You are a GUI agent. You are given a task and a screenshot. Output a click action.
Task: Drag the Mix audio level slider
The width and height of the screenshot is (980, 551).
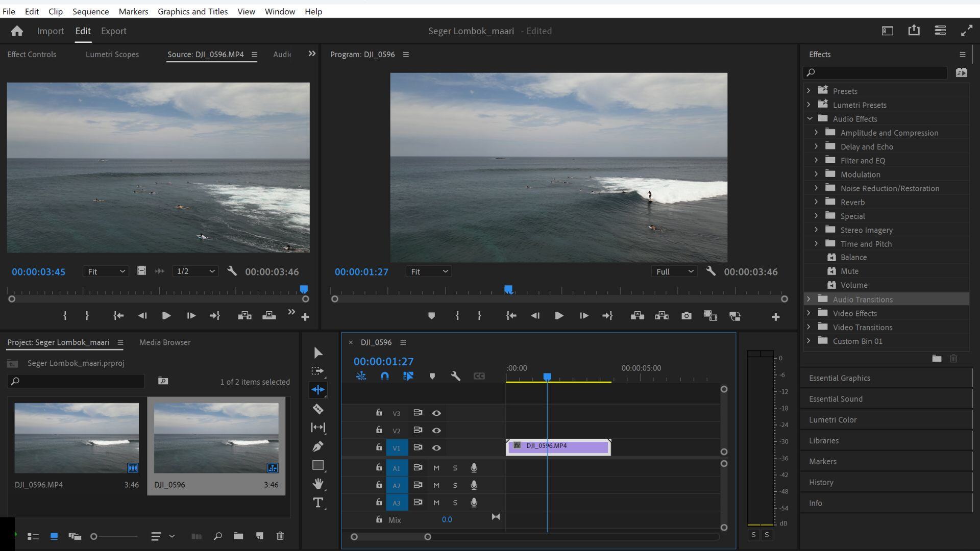(447, 519)
